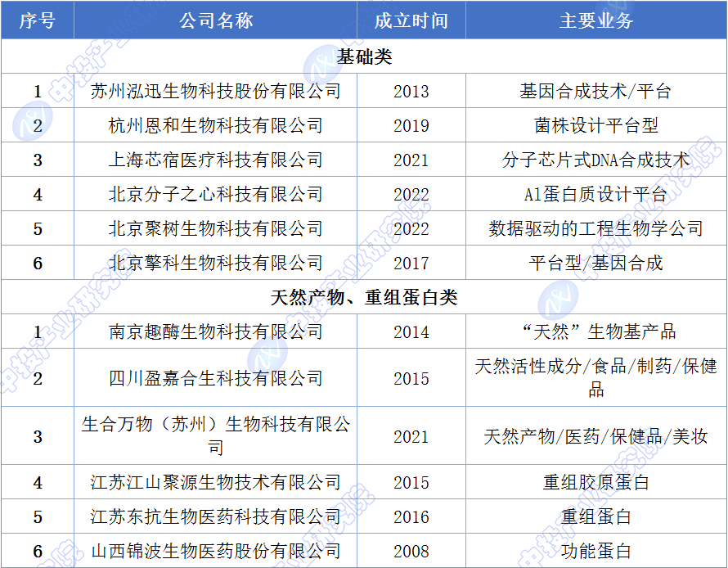
Task: Select the 江苏东抗生物医药科技有限公司 cell
Action: [216, 516]
